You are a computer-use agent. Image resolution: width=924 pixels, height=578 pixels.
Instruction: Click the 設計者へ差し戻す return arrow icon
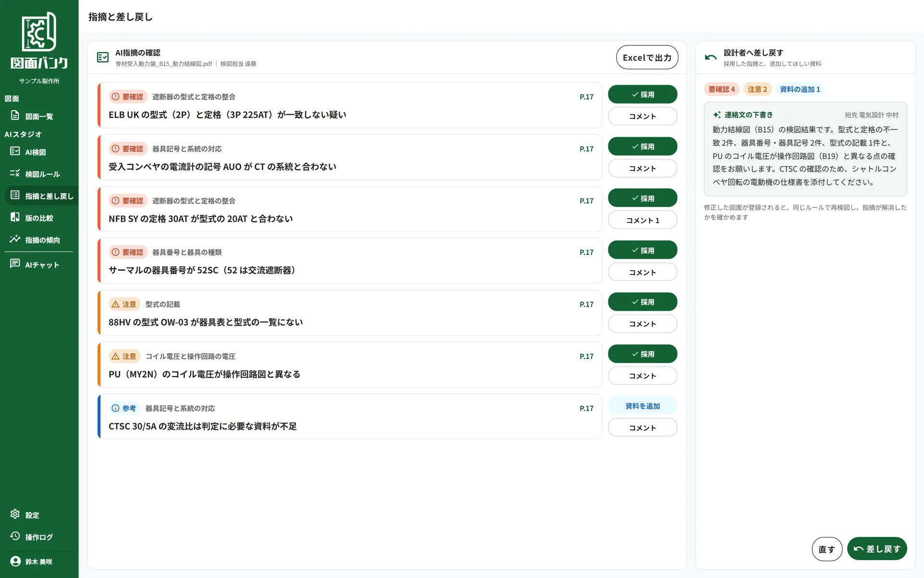point(711,57)
